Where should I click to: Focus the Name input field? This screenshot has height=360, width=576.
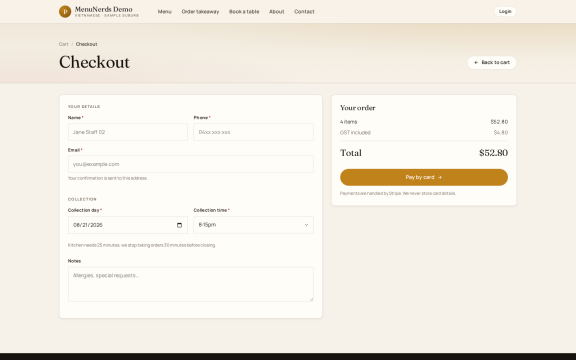click(x=128, y=132)
